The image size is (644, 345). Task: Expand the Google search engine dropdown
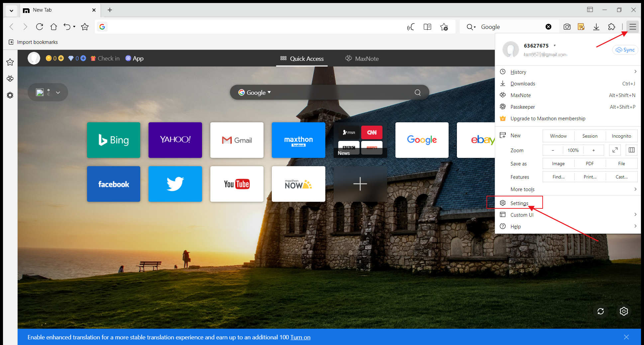tap(255, 92)
